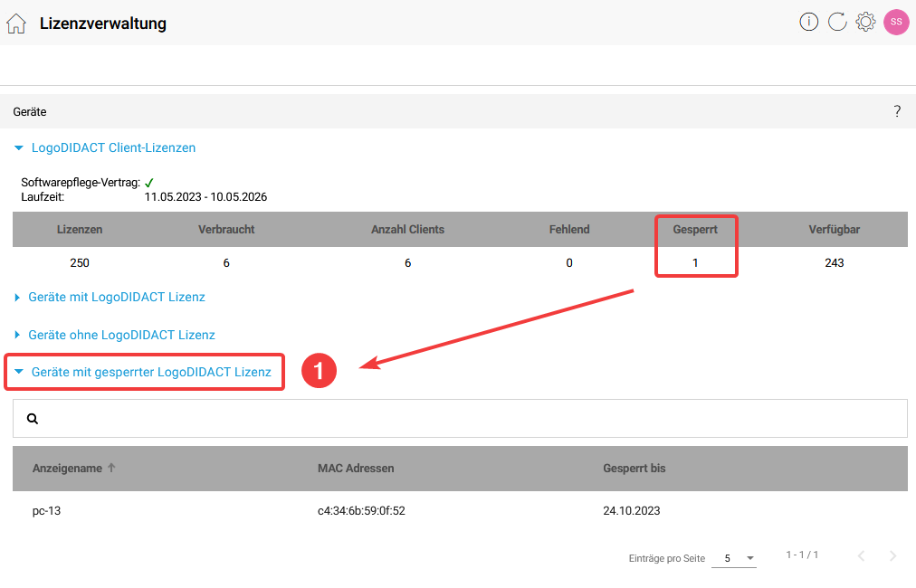This screenshot has height=588, width=916.
Task: Click the Verbraucht column header
Action: pyautogui.click(x=226, y=230)
